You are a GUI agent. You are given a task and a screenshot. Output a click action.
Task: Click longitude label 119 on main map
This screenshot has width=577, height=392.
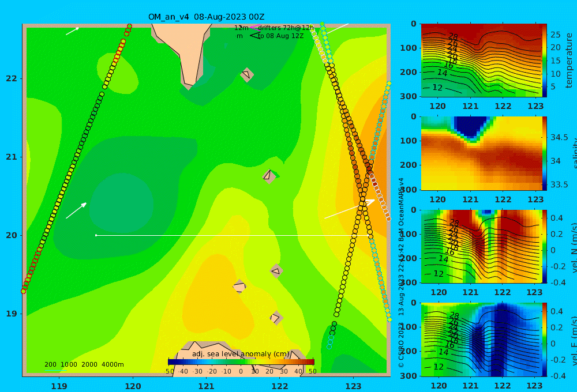(59, 386)
